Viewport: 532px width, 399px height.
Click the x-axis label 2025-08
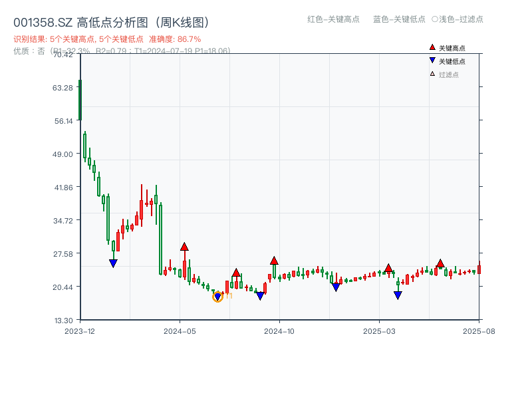(x=479, y=331)
